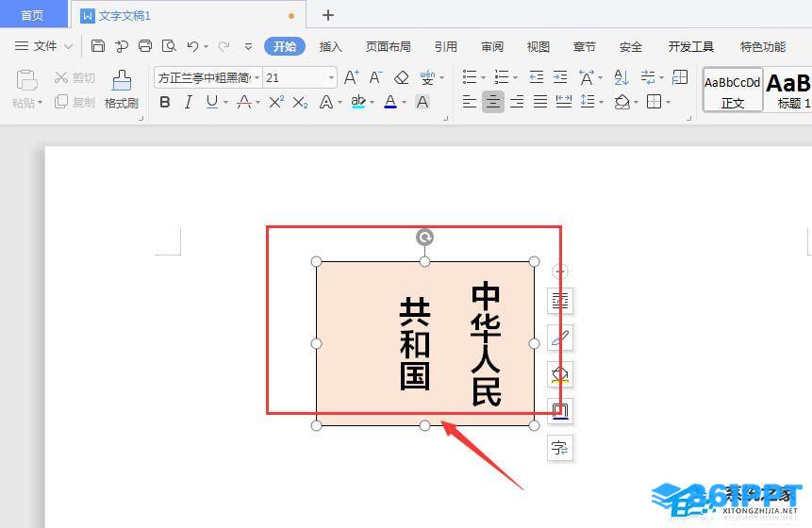The width and height of the screenshot is (812, 528).
Task: Toggle character shading
Action: [x=423, y=102]
